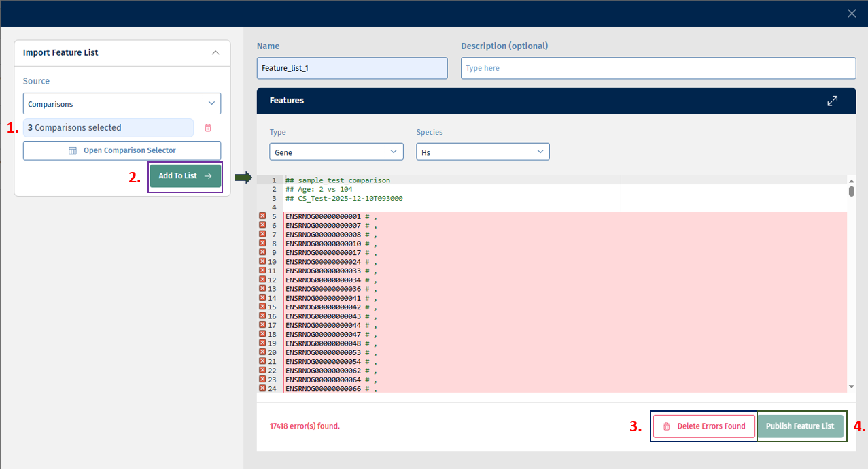Click the error marker on line 24
The image size is (868, 470).
pyautogui.click(x=262, y=388)
